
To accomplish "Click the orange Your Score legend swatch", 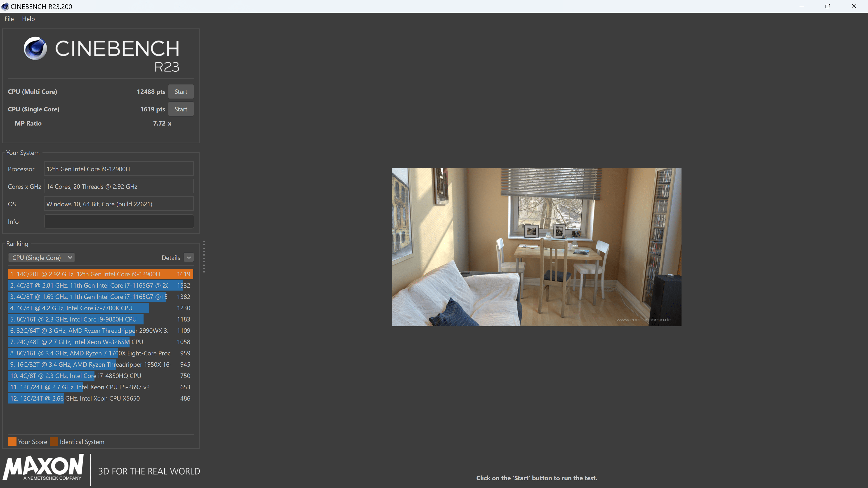I will [12, 441].
